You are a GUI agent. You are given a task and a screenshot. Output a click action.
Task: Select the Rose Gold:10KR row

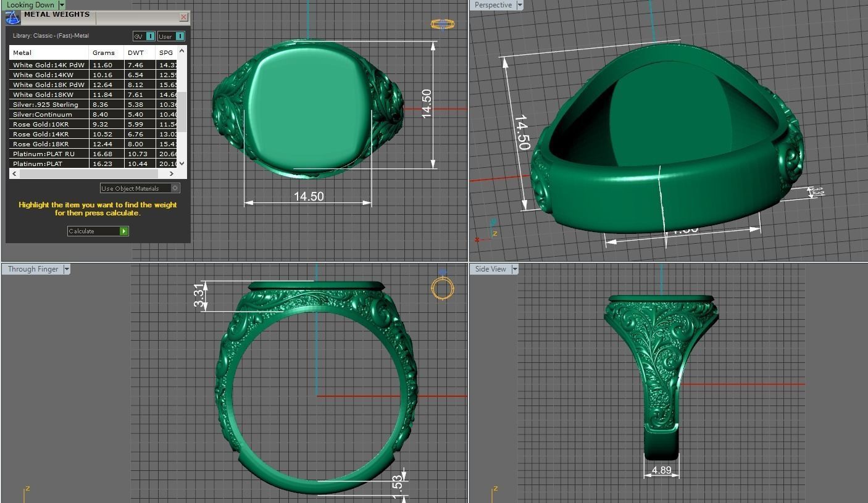tap(94, 124)
